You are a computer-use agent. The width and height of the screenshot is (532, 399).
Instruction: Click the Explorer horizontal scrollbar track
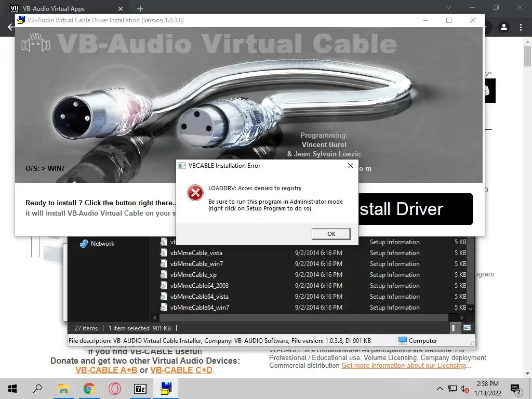(304, 317)
